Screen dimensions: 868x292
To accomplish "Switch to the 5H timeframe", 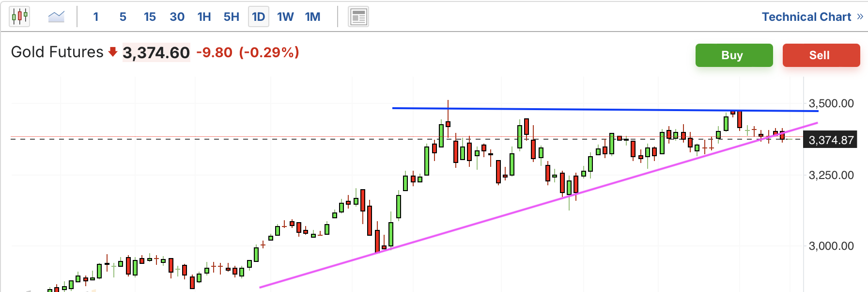I will click(x=231, y=17).
